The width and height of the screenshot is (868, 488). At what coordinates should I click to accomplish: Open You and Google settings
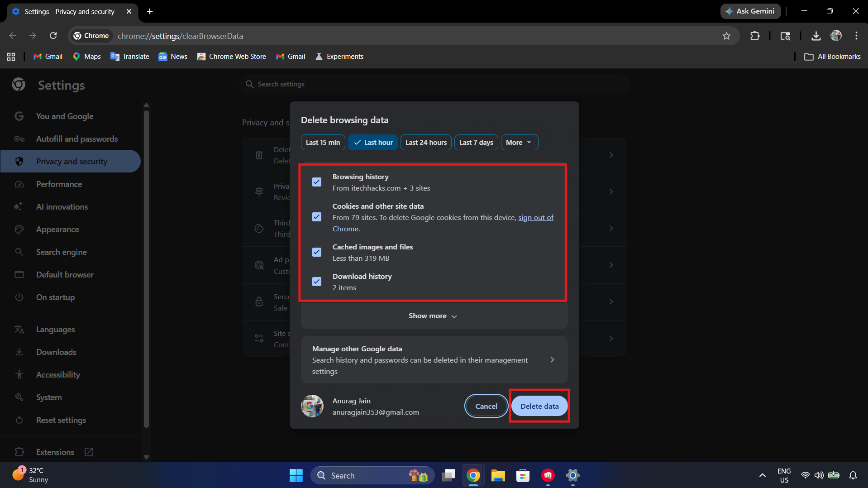pyautogui.click(x=71, y=116)
